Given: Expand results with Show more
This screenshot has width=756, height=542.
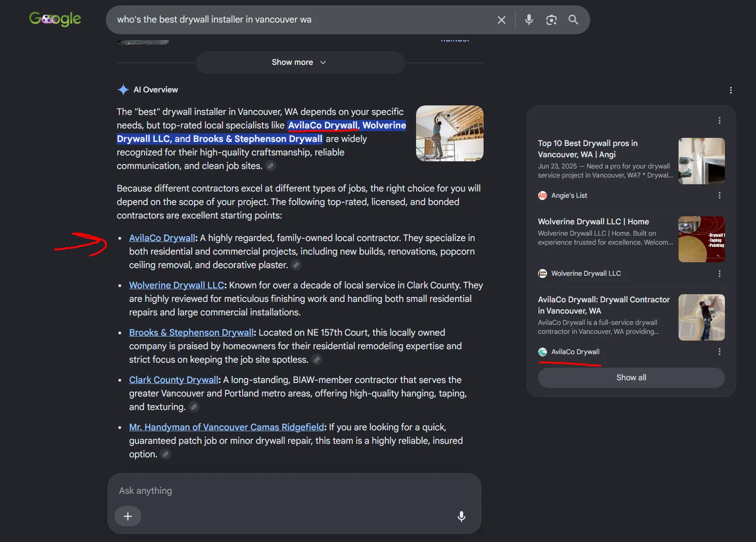Looking at the screenshot, I should coord(300,62).
